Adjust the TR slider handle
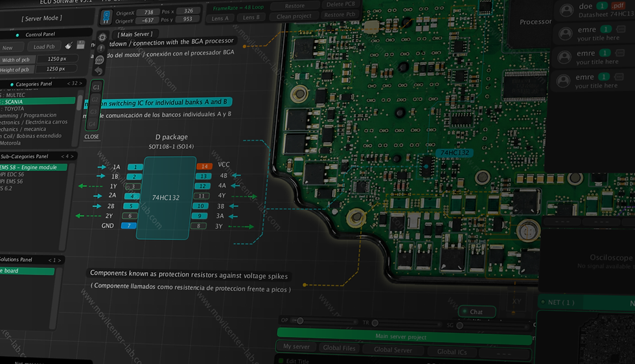635x364 pixels. (x=375, y=323)
